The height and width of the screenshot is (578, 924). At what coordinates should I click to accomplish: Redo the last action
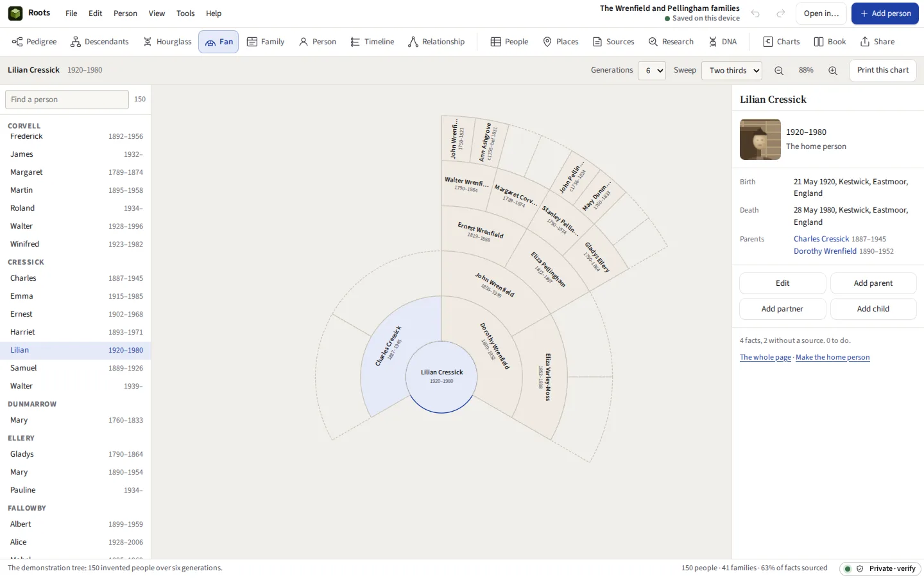coord(781,13)
